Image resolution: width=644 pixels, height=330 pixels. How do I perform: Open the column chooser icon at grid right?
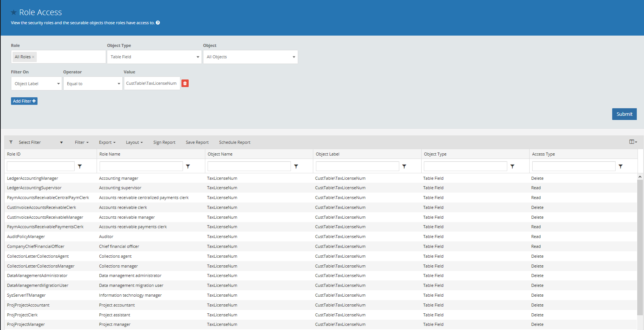[x=633, y=142]
